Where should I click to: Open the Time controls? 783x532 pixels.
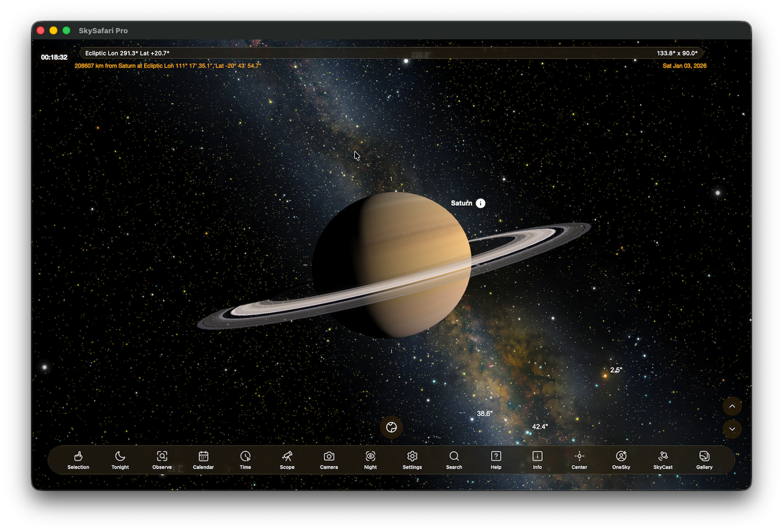coord(245,459)
